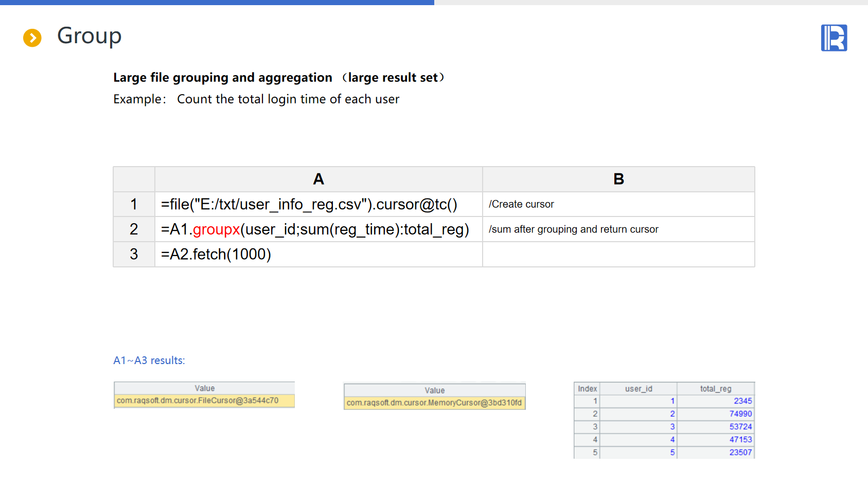This screenshot has width=868, height=488.
Task: Click the blue R logo icon
Action: click(834, 38)
